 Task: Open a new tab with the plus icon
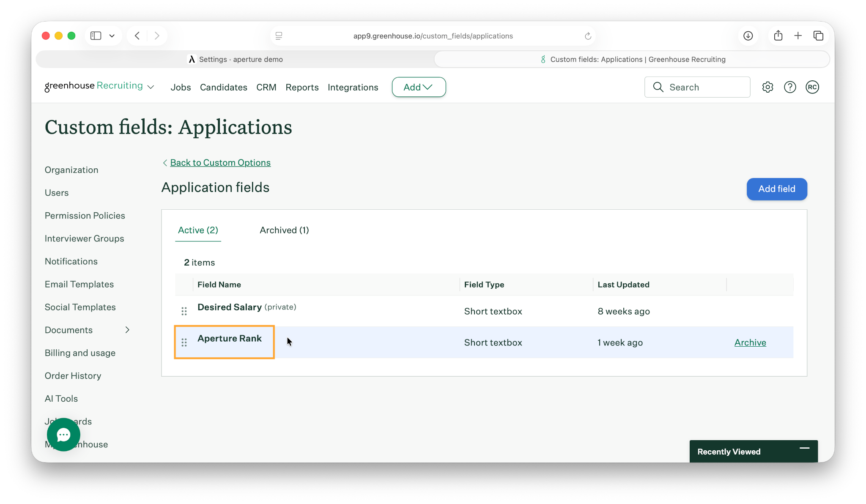pos(798,36)
